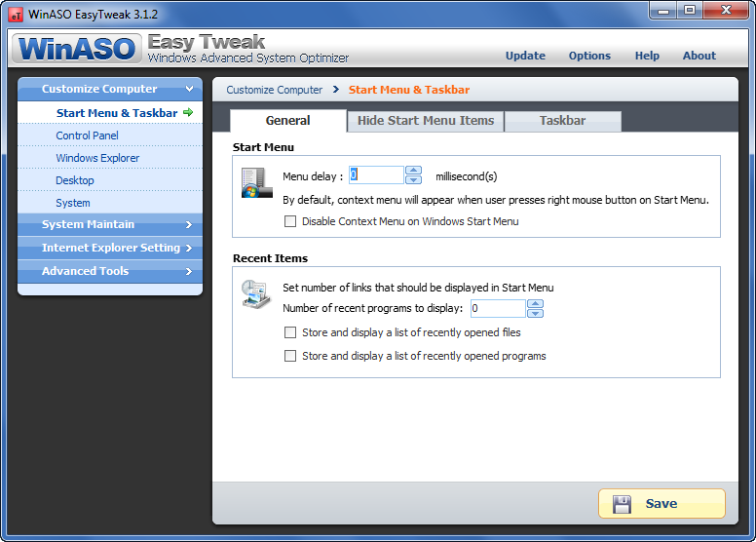Expand Internet Explorer Setting section
The width and height of the screenshot is (756, 542).
110,248
